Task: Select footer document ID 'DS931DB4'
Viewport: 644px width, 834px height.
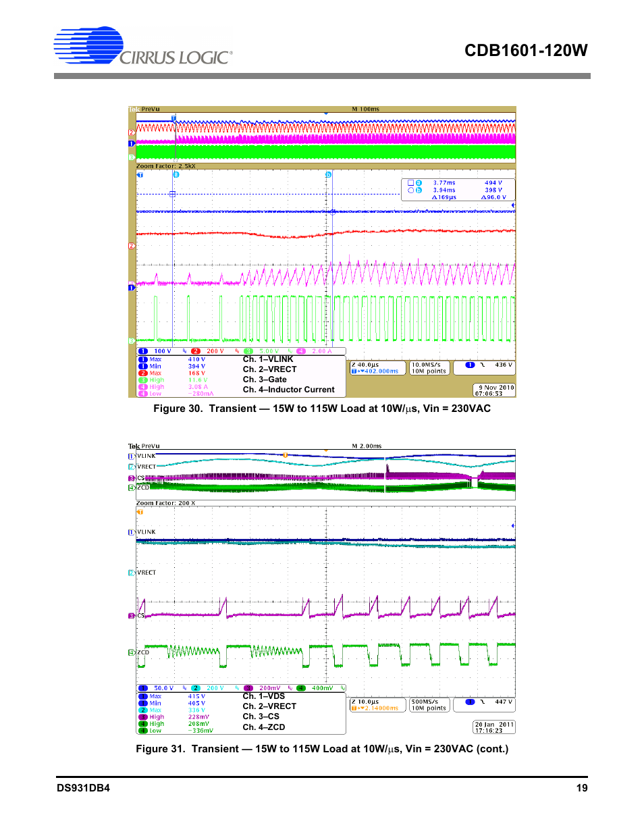Action: [x=83, y=788]
